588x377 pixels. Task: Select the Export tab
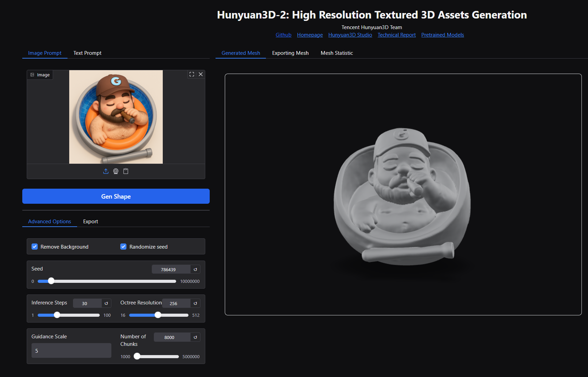pyautogui.click(x=90, y=222)
